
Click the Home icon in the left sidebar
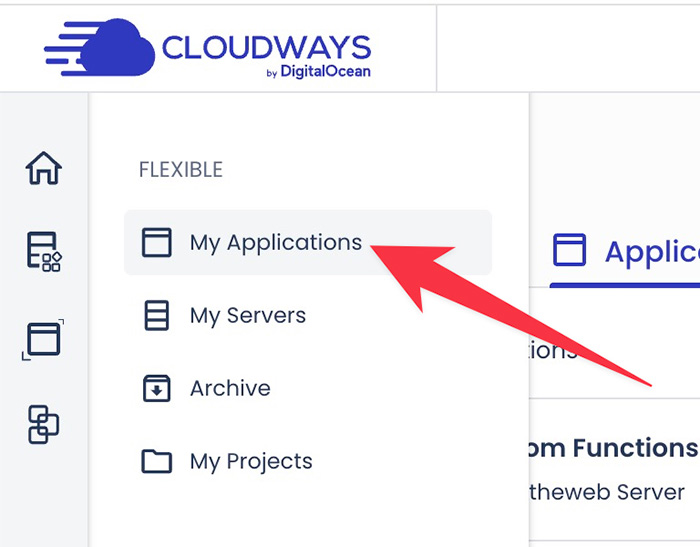tap(43, 168)
